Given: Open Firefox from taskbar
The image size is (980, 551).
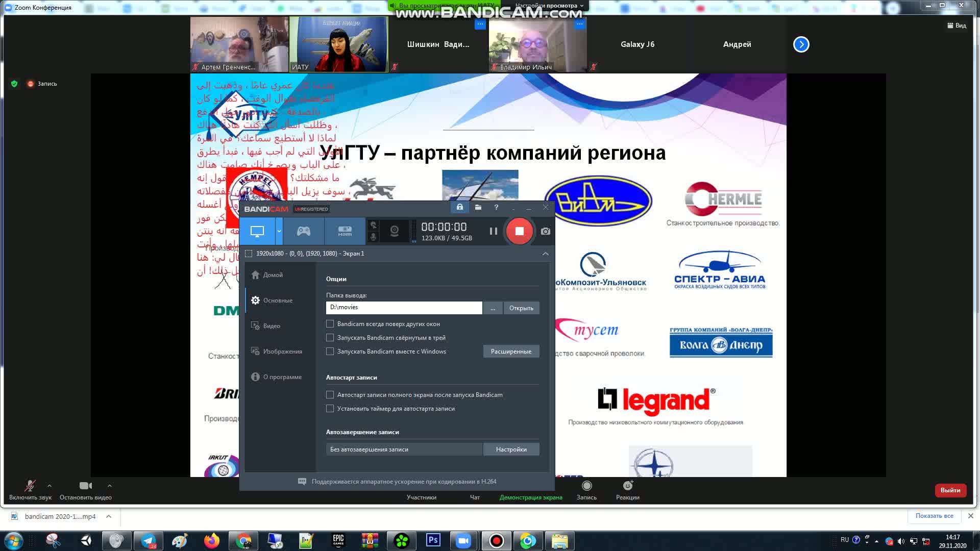Looking at the screenshot, I should point(211,541).
